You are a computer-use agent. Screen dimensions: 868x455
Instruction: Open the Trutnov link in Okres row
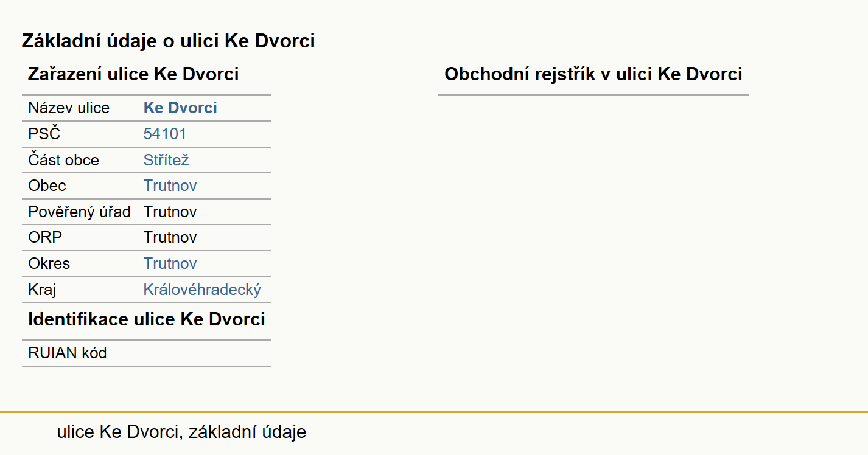tap(170, 263)
